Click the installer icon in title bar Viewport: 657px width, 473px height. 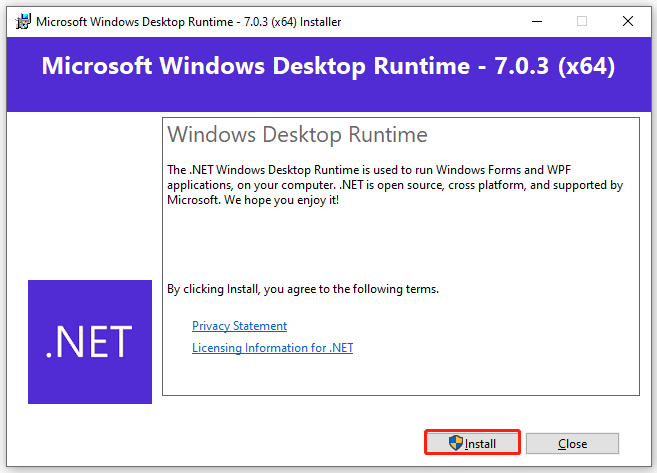(23, 21)
